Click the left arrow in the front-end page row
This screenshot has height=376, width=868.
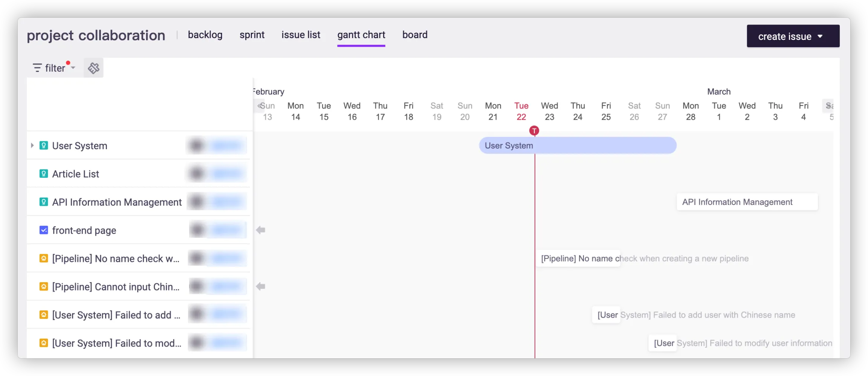point(261,230)
